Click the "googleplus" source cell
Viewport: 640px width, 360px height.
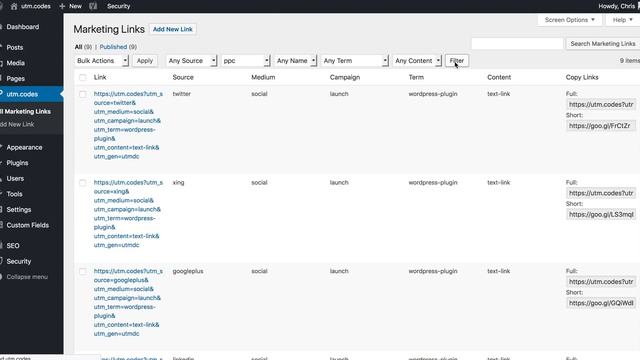tap(188, 271)
